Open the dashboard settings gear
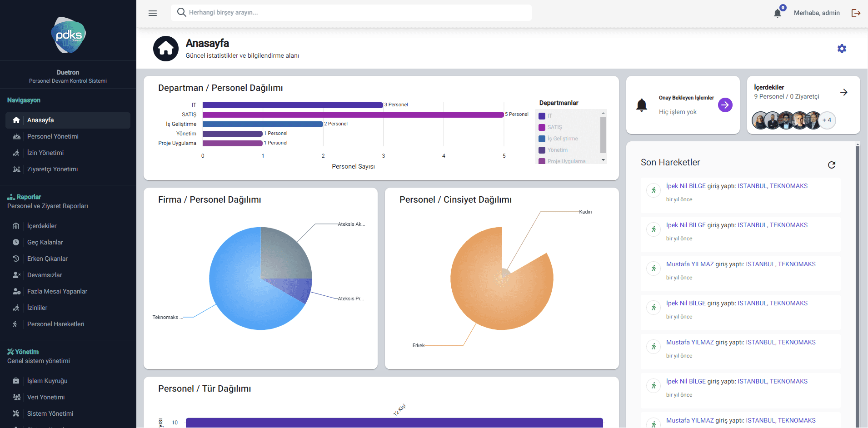 click(x=842, y=49)
